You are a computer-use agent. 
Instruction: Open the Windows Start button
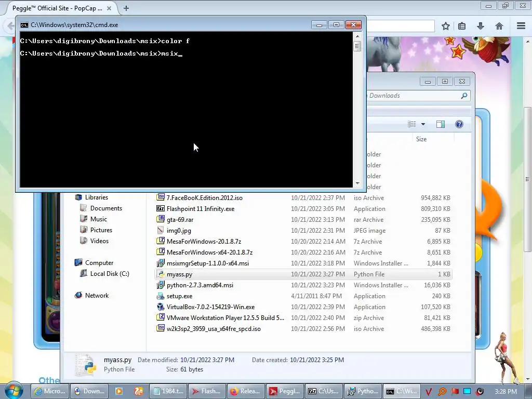pos(14,390)
